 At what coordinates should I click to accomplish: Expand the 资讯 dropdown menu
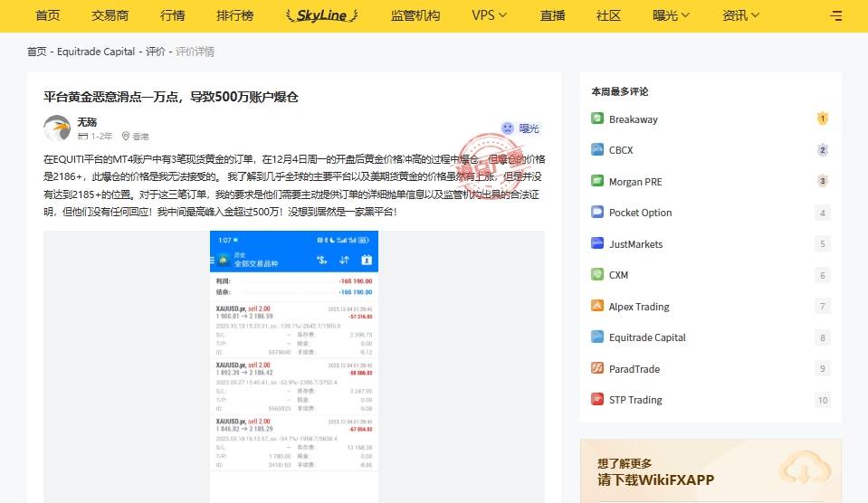(740, 15)
